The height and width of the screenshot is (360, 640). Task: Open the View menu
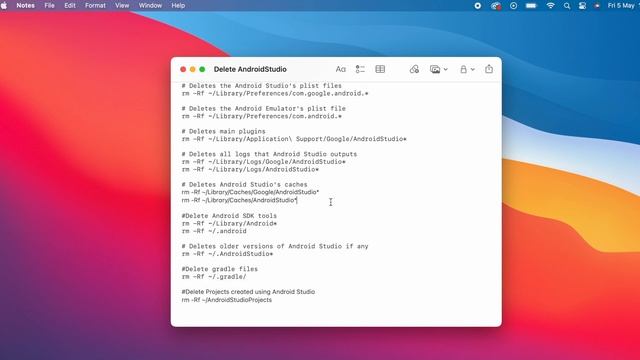[122, 6]
